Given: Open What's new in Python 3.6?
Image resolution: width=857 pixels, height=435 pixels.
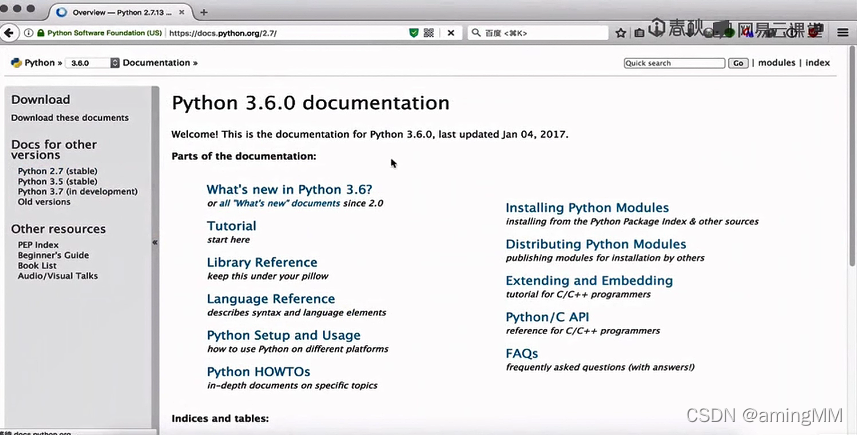Looking at the screenshot, I should pyautogui.click(x=289, y=190).
